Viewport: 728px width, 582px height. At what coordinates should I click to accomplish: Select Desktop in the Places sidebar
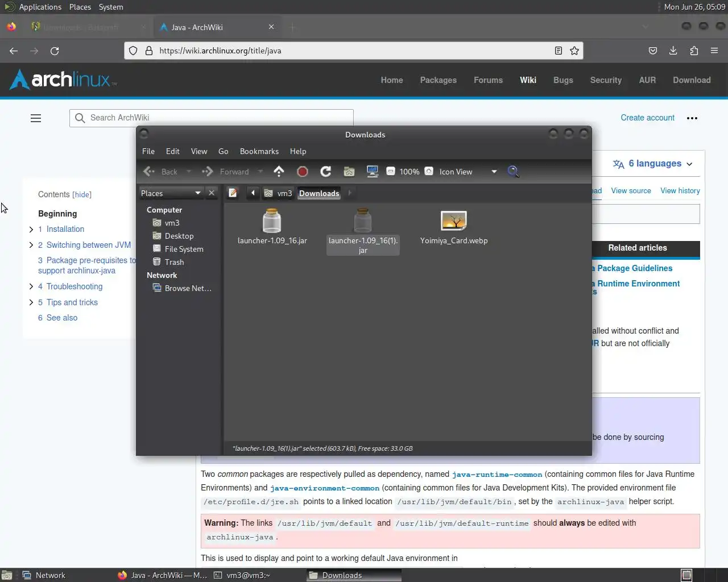click(x=173, y=236)
